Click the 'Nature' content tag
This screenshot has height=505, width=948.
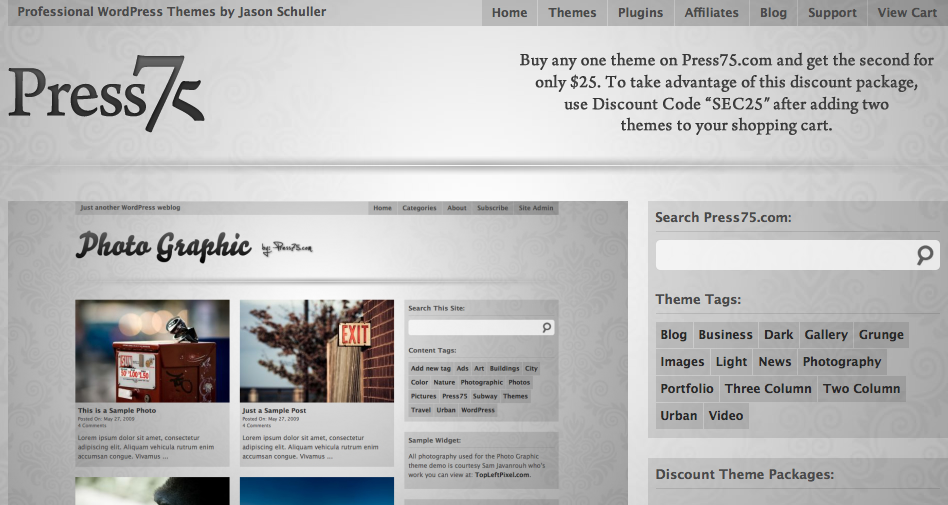point(444,382)
